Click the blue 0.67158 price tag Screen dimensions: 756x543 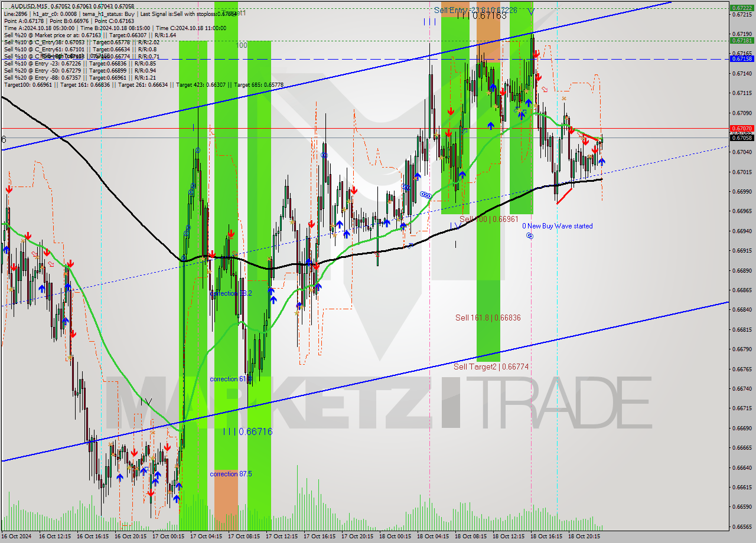click(741, 59)
